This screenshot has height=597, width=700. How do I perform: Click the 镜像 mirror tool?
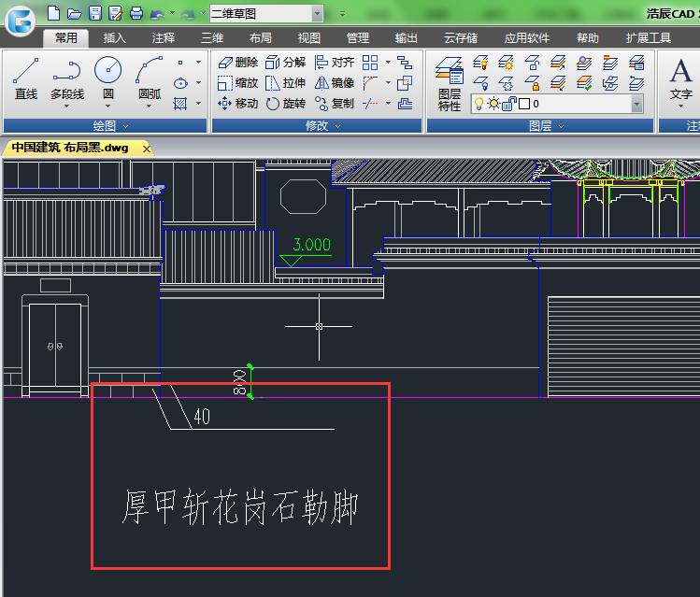(x=335, y=83)
